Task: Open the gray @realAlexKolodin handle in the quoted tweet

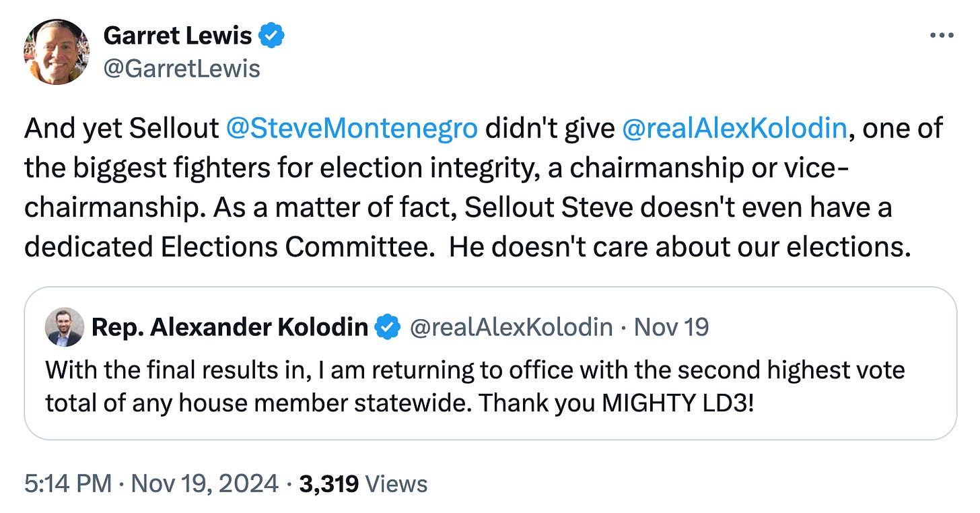Action: coord(512,327)
